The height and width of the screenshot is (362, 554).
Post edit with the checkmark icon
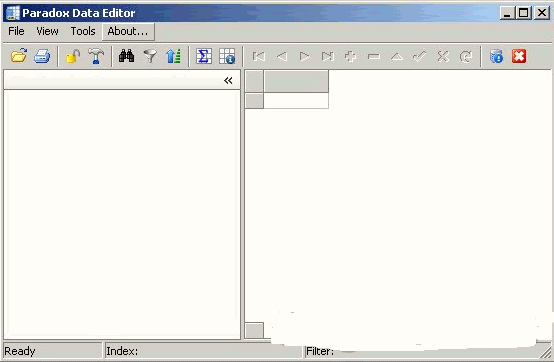[420, 56]
